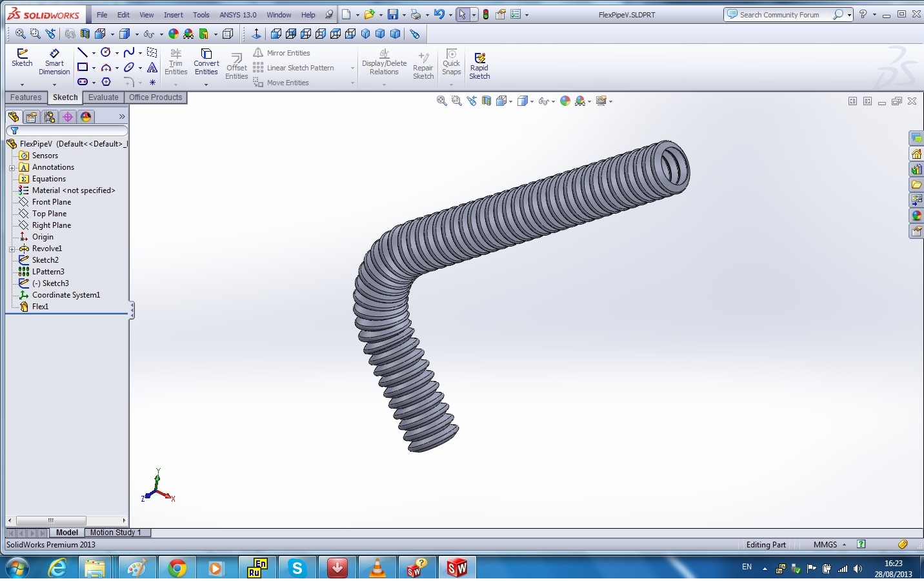Click the Rebuild traffic light icon
The width and height of the screenshot is (924, 581).
coord(486,14)
